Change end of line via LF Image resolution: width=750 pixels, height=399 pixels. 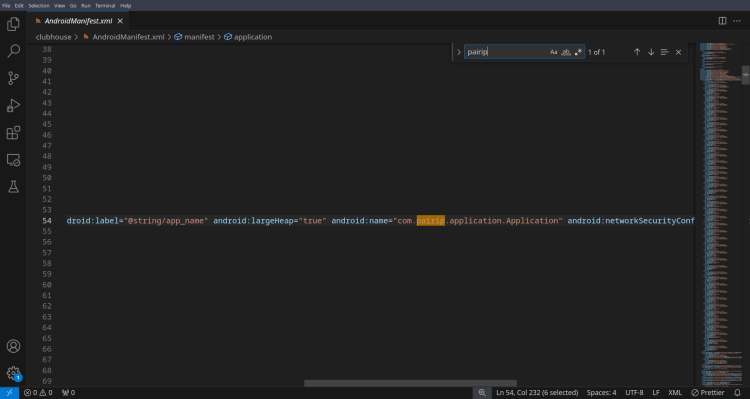[656, 393]
